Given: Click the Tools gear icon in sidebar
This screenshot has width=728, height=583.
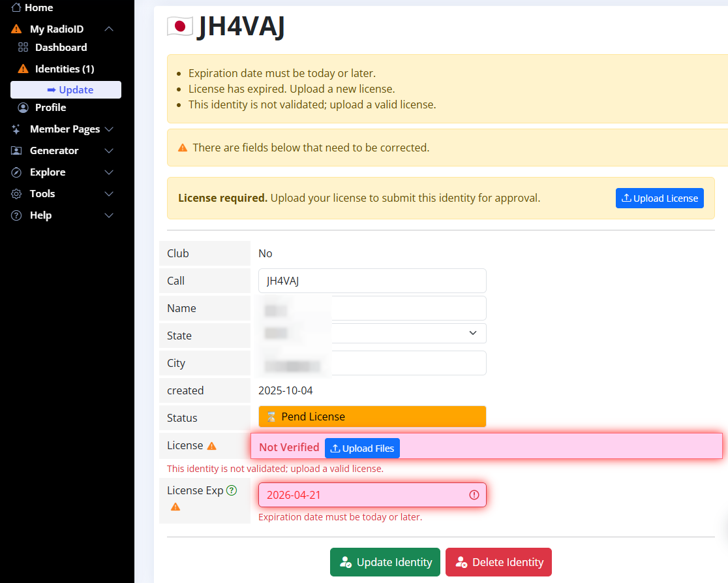Looking at the screenshot, I should 16,194.
